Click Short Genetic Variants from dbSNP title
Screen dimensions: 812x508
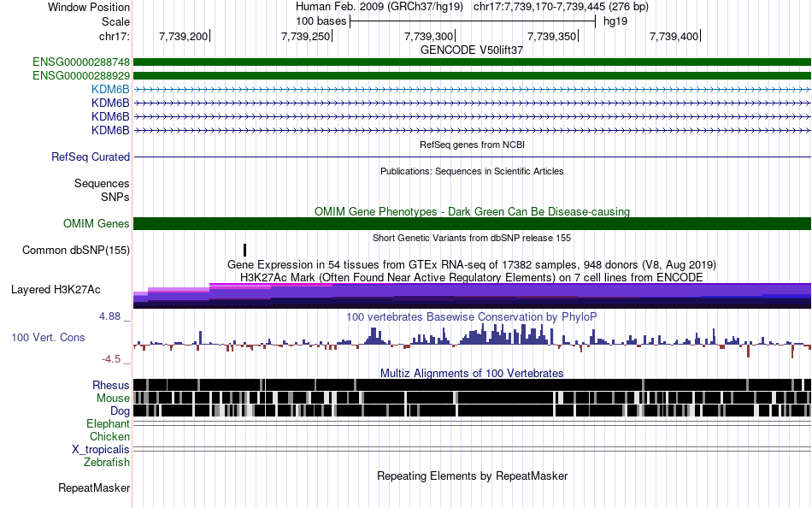(472, 238)
